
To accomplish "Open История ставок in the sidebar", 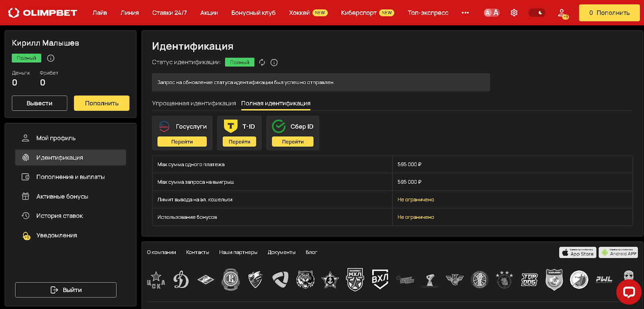I will click(x=70, y=216).
